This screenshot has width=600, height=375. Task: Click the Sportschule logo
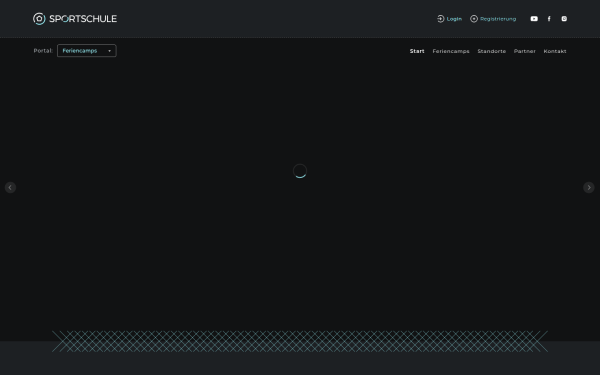tap(75, 19)
